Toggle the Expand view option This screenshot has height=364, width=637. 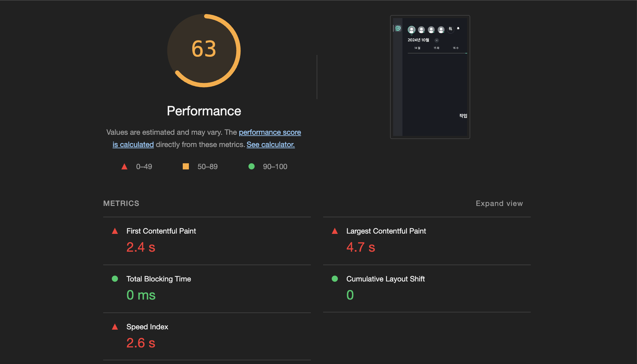(x=499, y=203)
